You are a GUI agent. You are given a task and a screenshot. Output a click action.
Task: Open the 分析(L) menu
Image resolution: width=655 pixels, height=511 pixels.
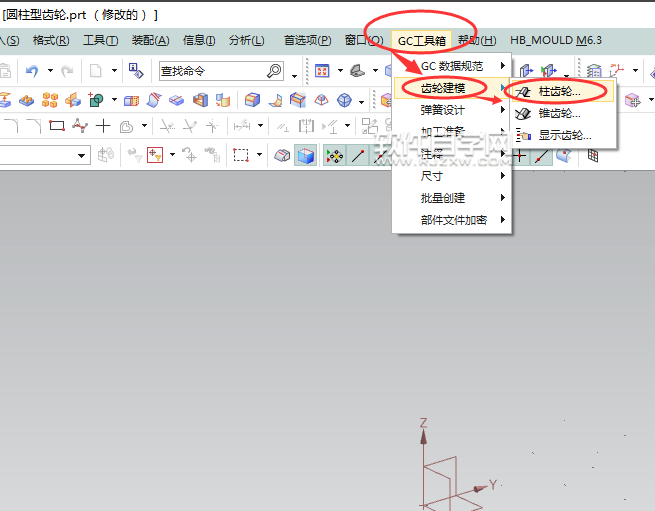click(246, 40)
